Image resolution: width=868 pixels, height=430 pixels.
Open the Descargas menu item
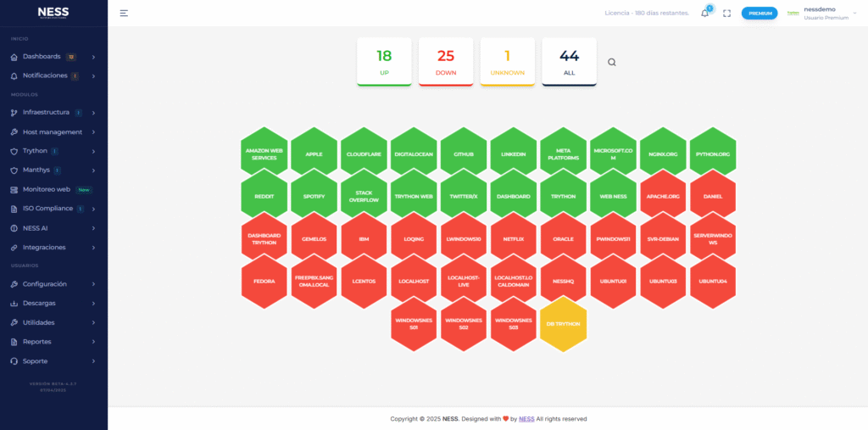click(x=53, y=304)
